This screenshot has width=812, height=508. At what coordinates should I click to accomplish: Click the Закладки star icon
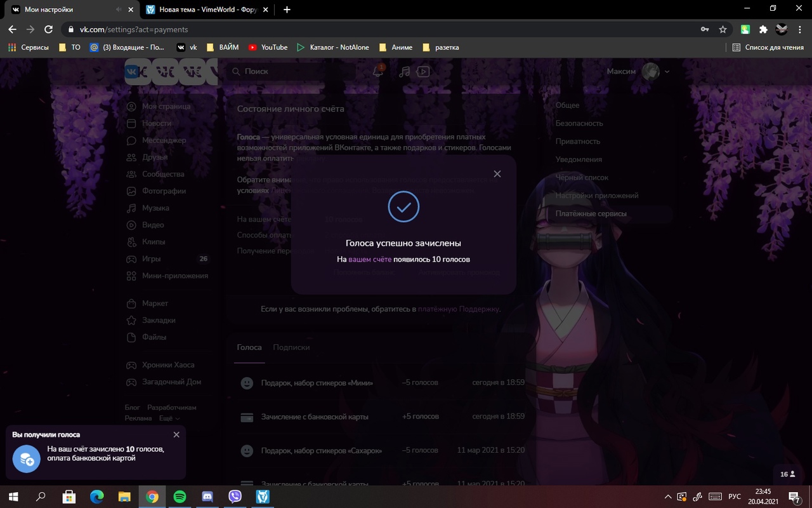click(131, 321)
